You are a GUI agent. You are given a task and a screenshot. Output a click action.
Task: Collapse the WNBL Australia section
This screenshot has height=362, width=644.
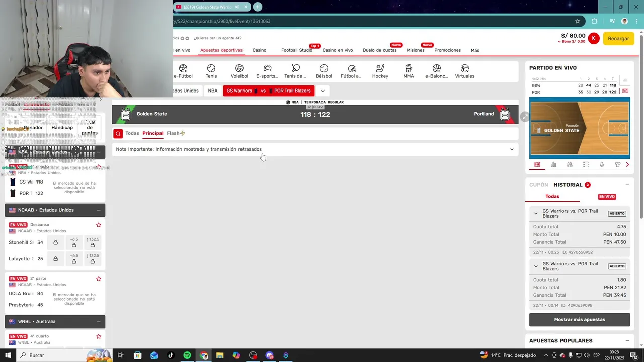99,322
